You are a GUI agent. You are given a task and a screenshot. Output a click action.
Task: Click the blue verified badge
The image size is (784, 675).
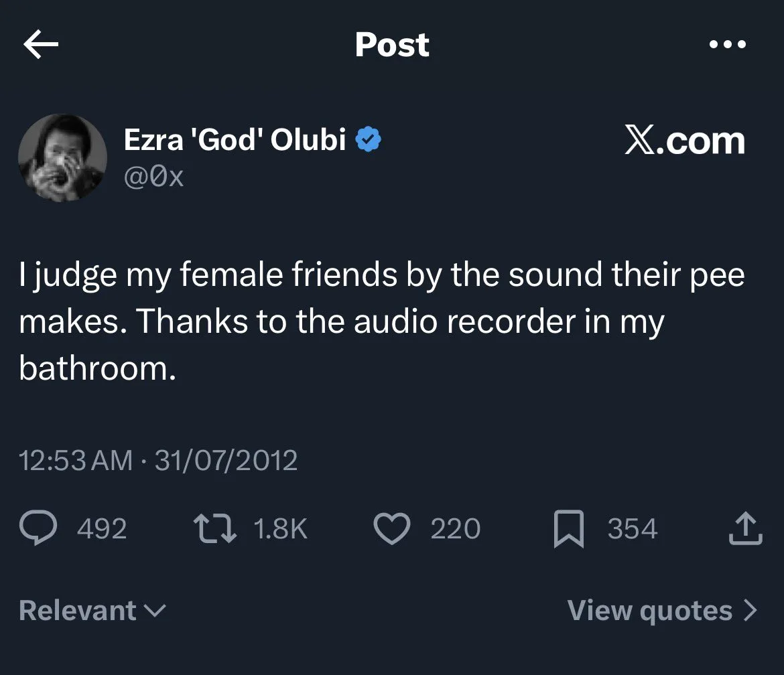pos(368,140)
